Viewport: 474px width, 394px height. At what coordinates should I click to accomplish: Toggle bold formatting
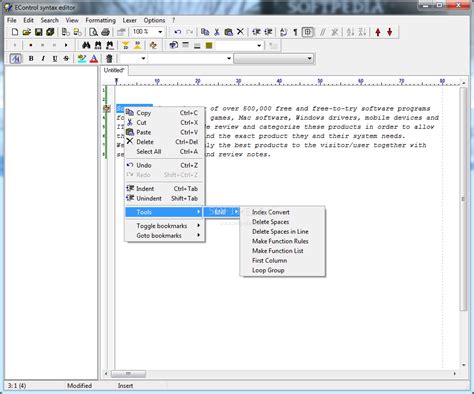31,59
